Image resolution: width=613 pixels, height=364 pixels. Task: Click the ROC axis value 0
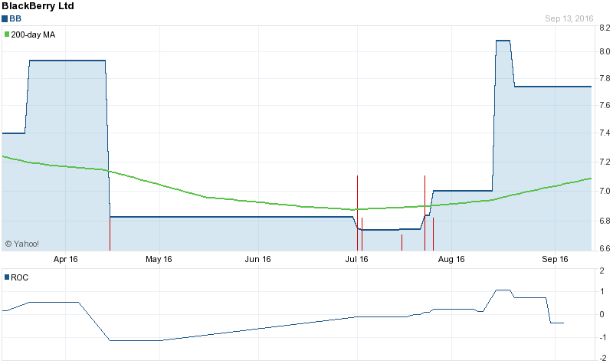[602, 314]
